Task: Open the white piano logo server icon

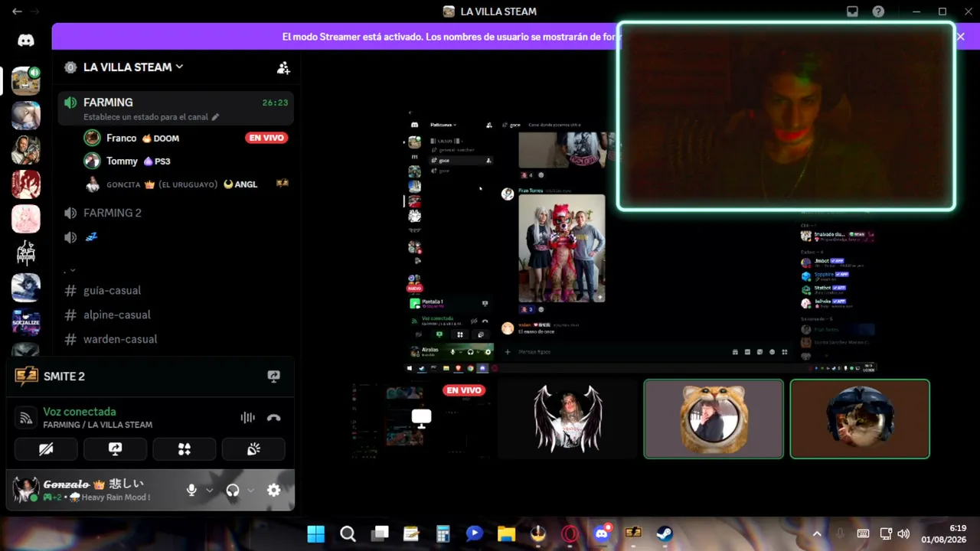Action: pyautogui.click(x=26, y=253)
